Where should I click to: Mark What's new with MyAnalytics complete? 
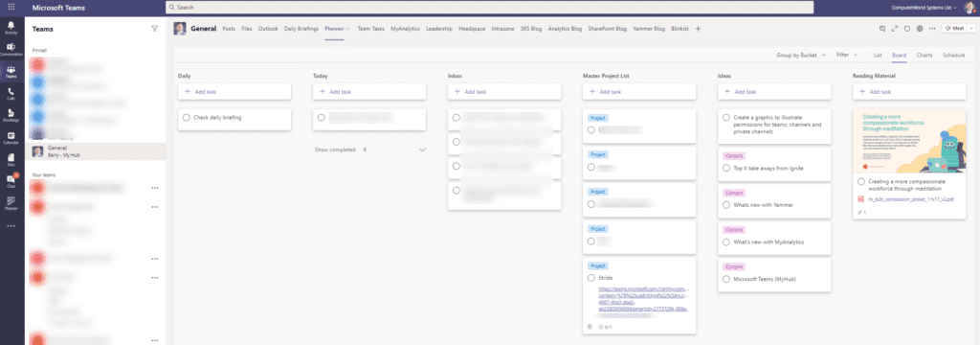pyautogui.click(x=726, y=241)
